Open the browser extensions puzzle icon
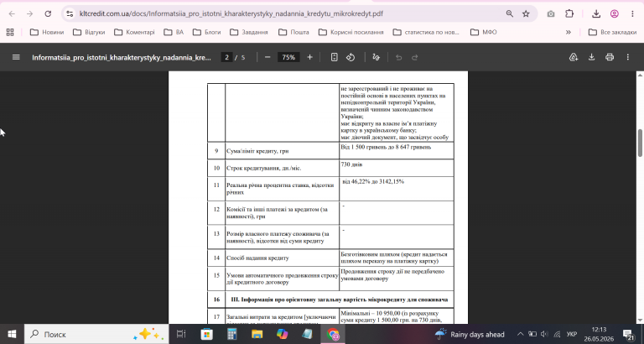The height and width of the screenshot is (344, 644). [x=569, y=13]
